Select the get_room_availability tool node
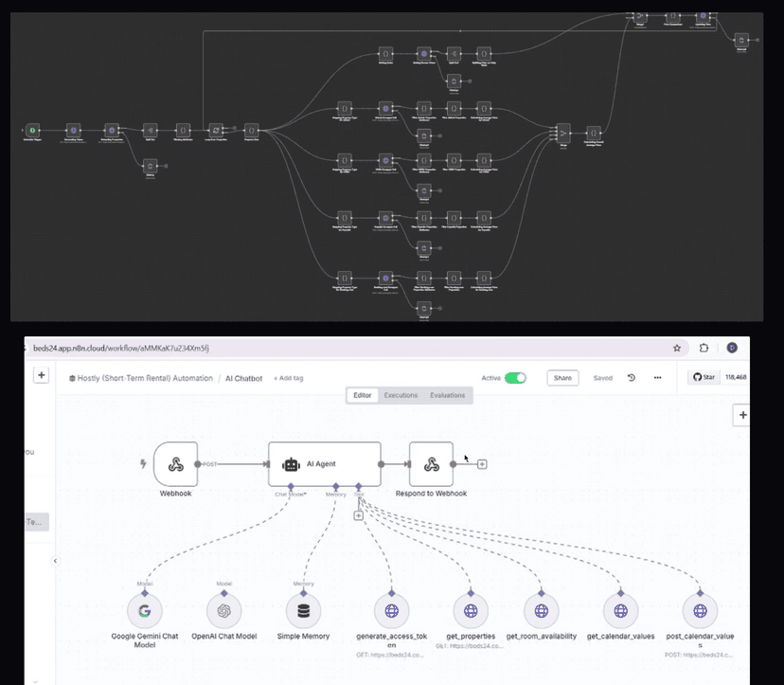 tap(541, 611)
